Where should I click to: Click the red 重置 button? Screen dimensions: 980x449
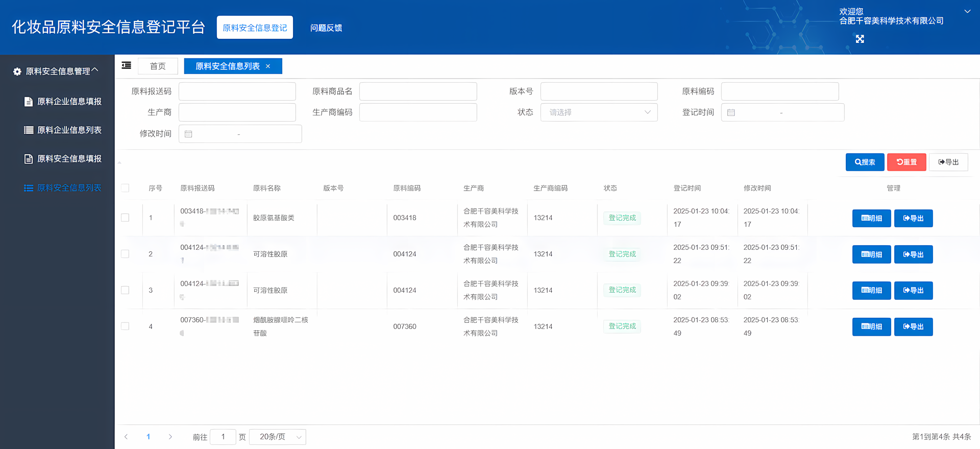coord(906,162)
